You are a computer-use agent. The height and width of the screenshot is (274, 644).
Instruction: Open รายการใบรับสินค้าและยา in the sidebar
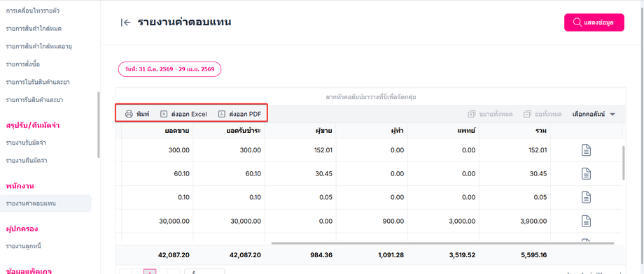click(x=38, y=82)
